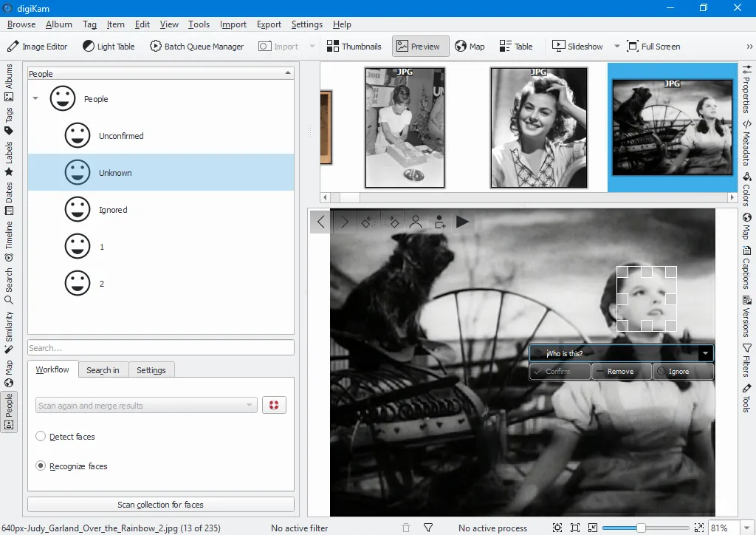756x535 pixels.
Task: Collapse the People tree root
Action: (35, 98)
